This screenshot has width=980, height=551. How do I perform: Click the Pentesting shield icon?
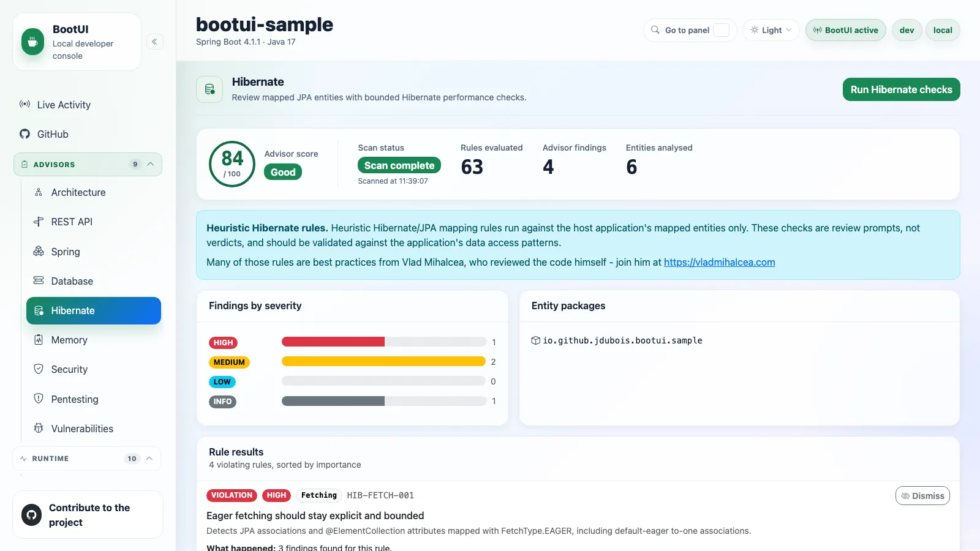(x=39, y=399)
